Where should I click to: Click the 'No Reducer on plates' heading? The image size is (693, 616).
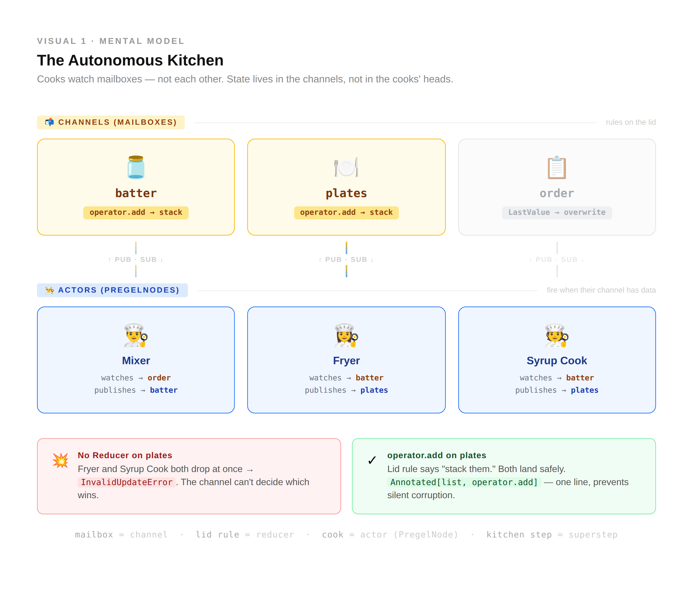(125, 455)
